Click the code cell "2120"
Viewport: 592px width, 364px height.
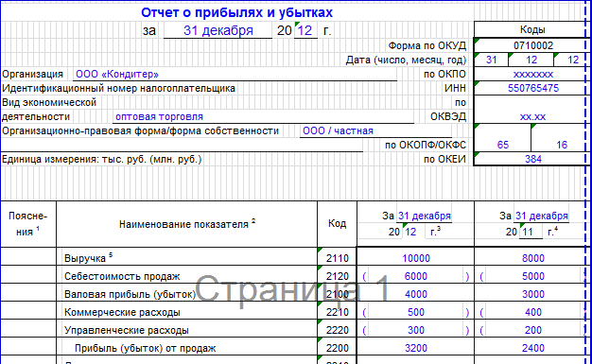(338, 276)
